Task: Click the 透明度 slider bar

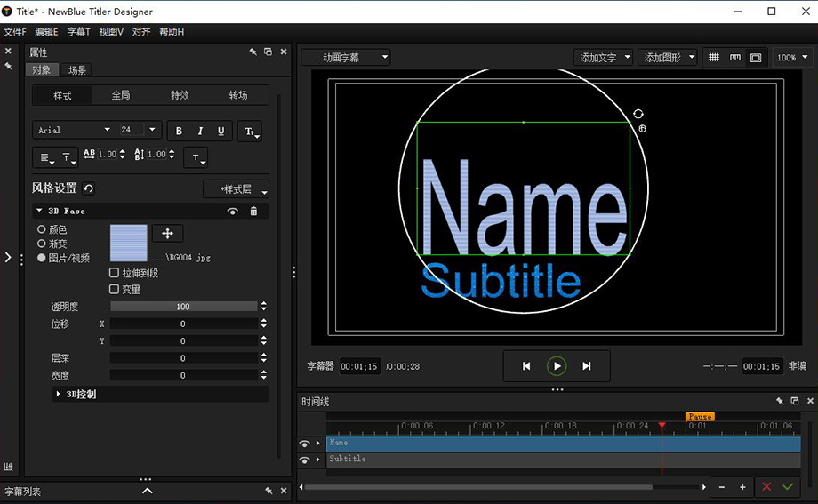Action: [x=183, y=307]
